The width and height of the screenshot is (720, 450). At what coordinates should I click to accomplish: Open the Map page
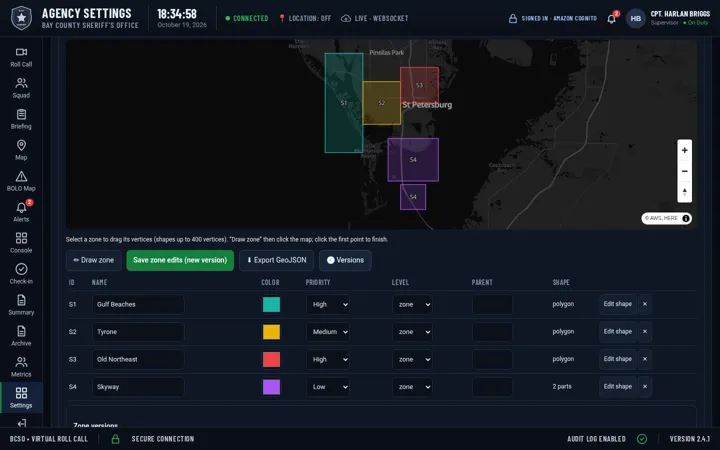pyautogui.click(x=21, y=151)
